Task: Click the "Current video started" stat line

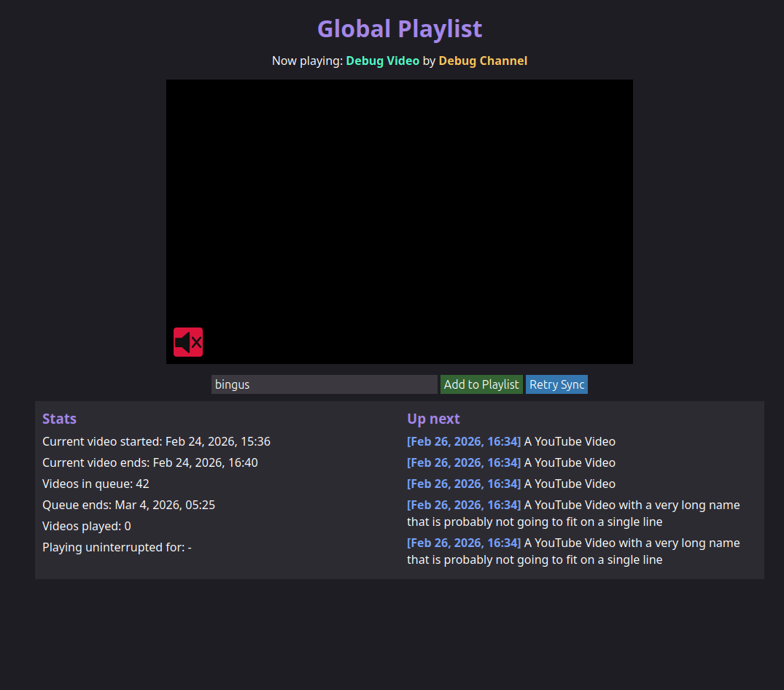Action: pos(156,441)
